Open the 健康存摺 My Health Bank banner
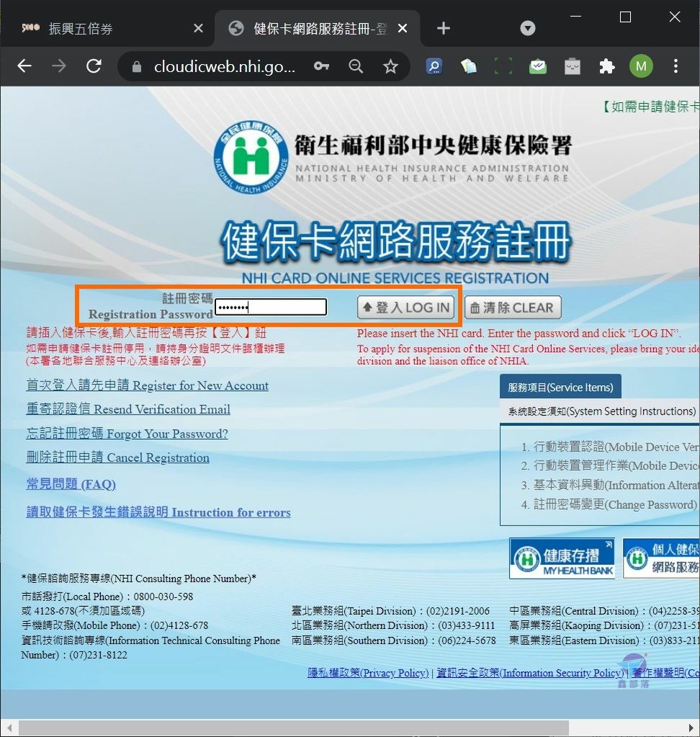Screen dimensions: 700x737 [562, 558]
